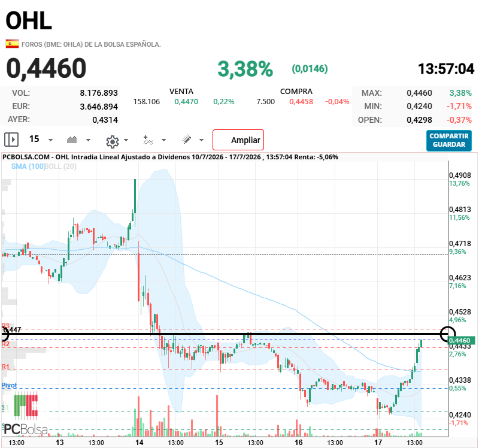The image size is (479, 448).
Task: Click the VENTA price 0,4470
Action: [186, 102]
